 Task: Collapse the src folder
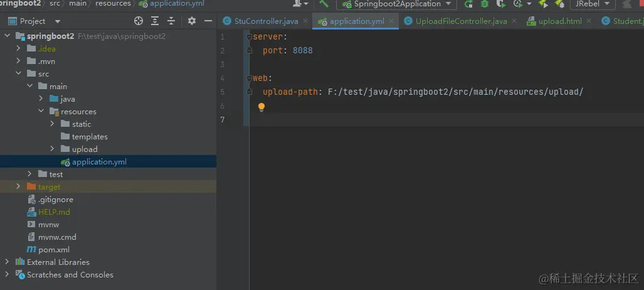(18, 73)
